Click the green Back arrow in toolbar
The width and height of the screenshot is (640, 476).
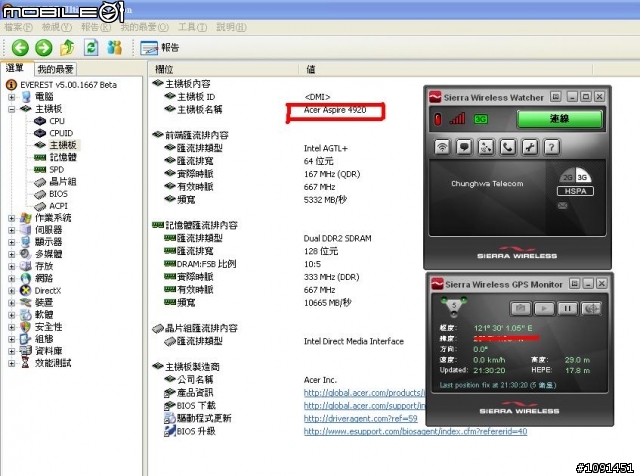[x=20, y=48]
